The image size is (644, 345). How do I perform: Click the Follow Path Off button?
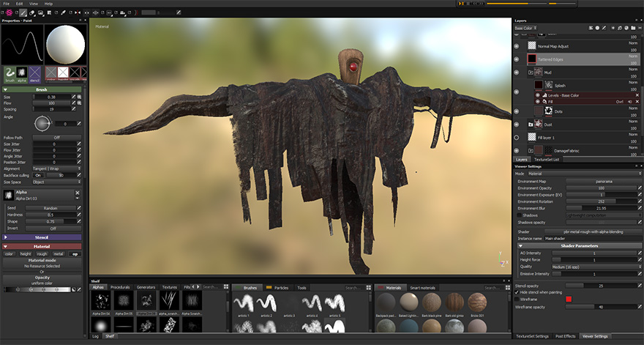pos(56,138)
